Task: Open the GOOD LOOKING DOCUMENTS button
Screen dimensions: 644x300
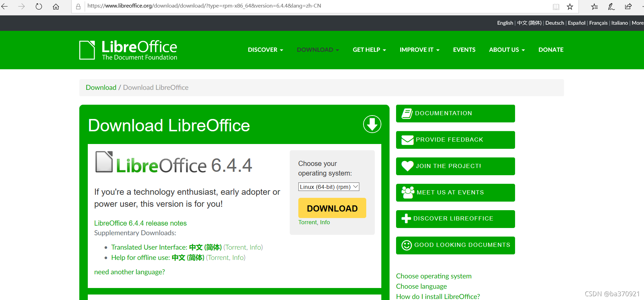Action: coord(455,245)
